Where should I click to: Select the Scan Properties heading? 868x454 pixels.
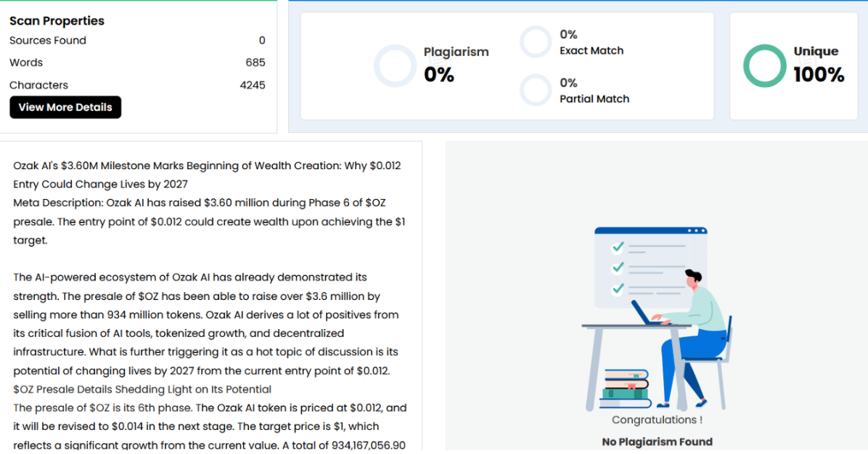pyautogui.click(x=57, y=20)
